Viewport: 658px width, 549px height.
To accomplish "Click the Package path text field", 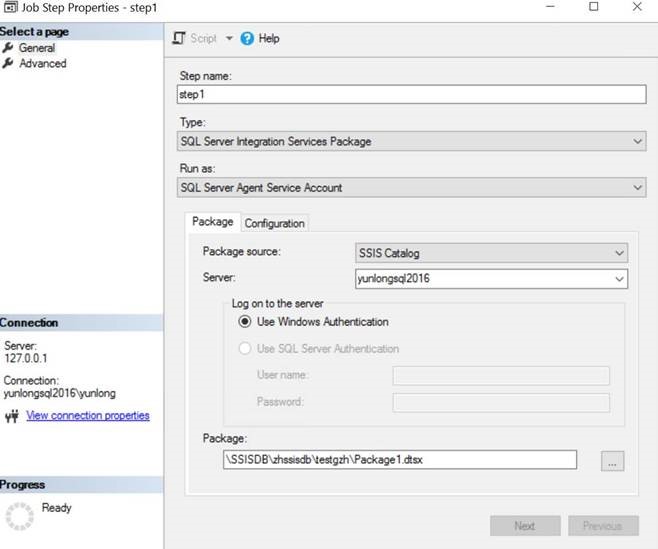I will 398,460.
